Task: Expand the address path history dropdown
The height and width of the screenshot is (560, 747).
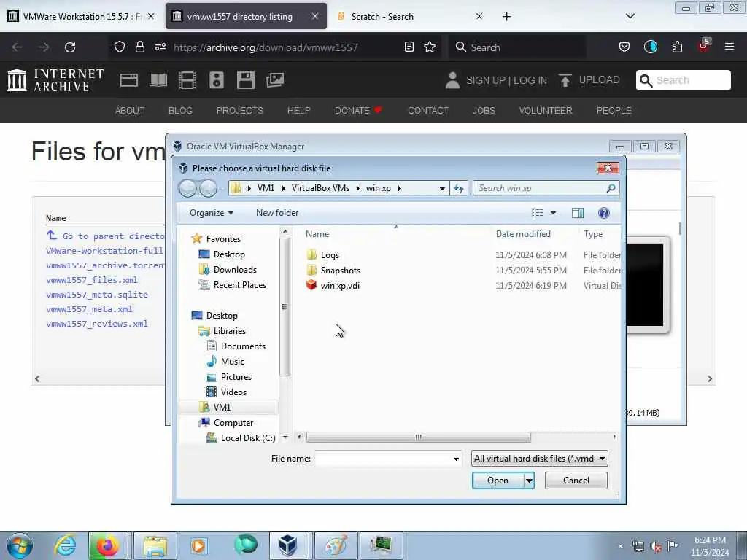Action: pyautogui.click(x=442, y=189)
